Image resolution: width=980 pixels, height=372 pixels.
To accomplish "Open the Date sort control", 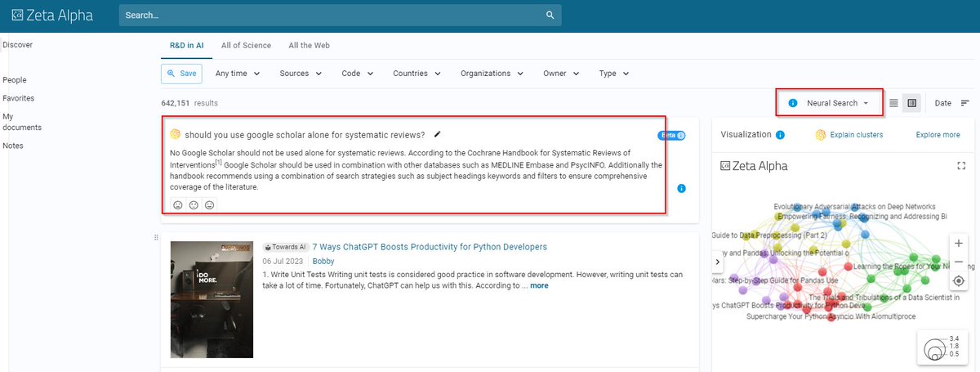I will pos(943,103).
